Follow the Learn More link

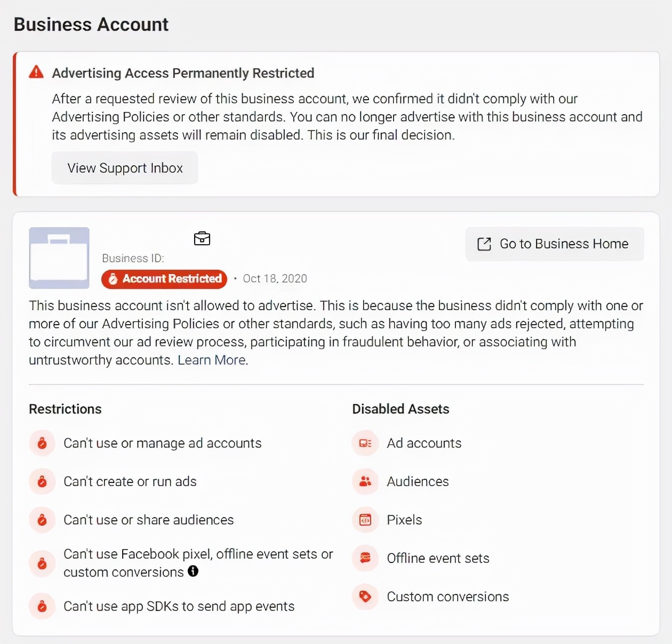point(212,360)
